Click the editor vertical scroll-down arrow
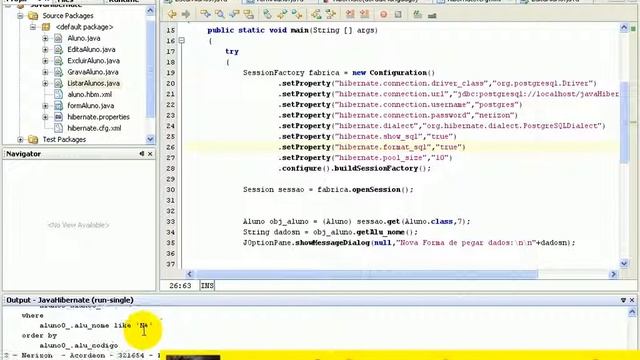Screen dimensions: 640x360 (624, 264)
